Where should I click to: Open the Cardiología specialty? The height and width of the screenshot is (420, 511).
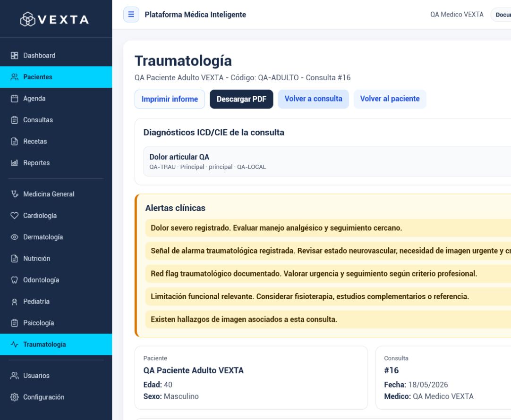pos(56,216)
